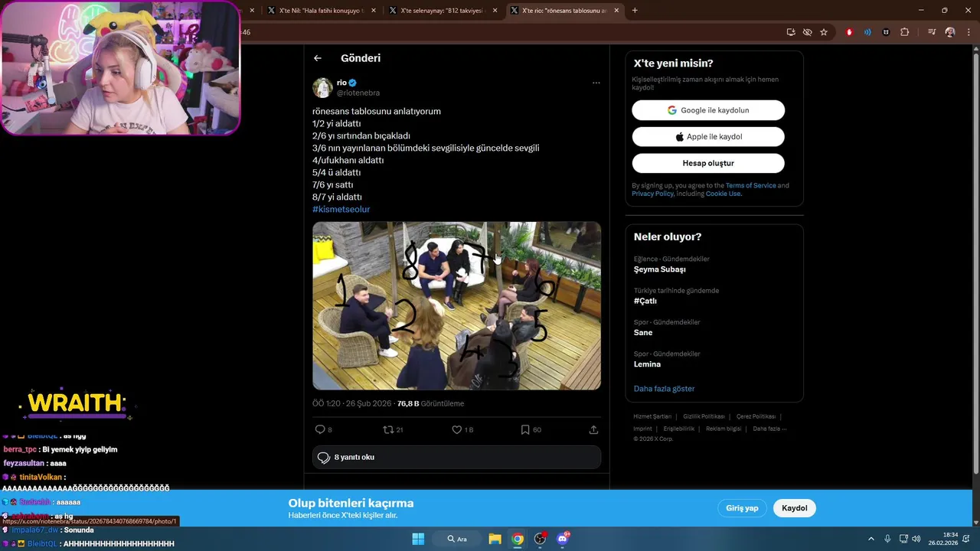
Task: Open the post's numbered photo
Action: point(456,306)
